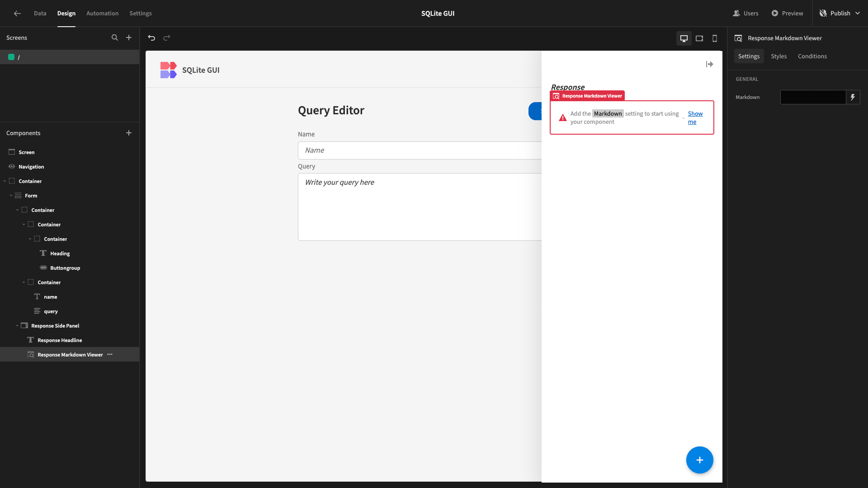868x488 pixels.
Task: Collapse the Container node holding Heading
Action: (30, 239)
